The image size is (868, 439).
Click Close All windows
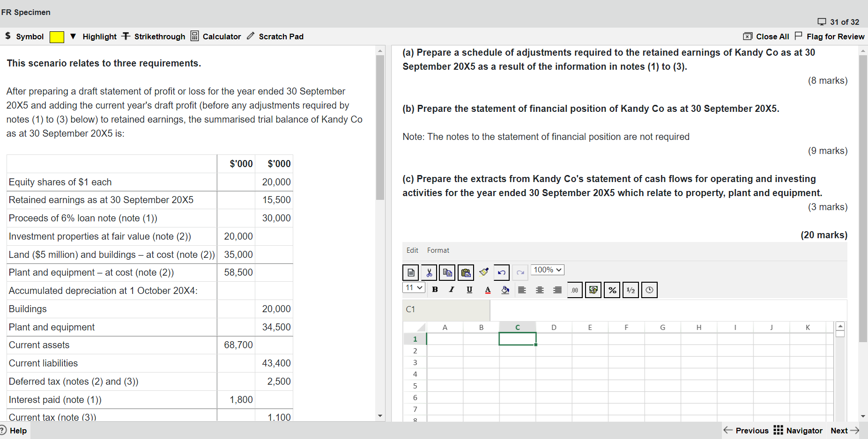[766, 37]
